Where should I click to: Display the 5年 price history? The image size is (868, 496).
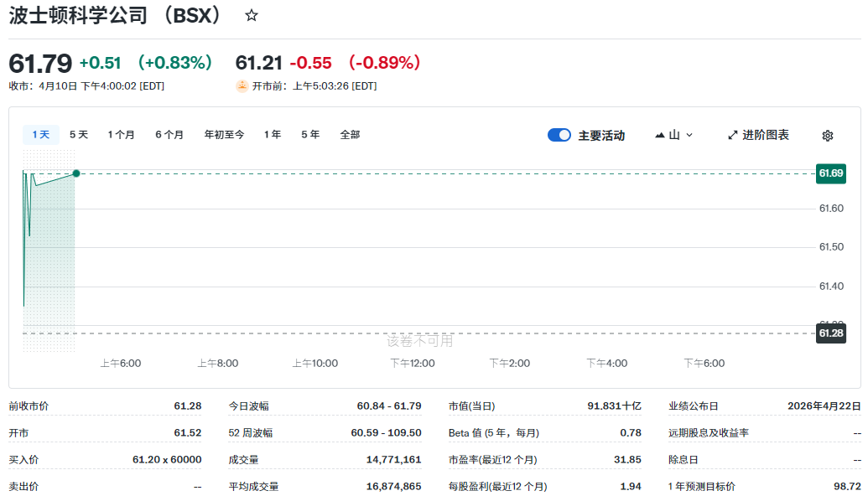(x=310, y=135)
